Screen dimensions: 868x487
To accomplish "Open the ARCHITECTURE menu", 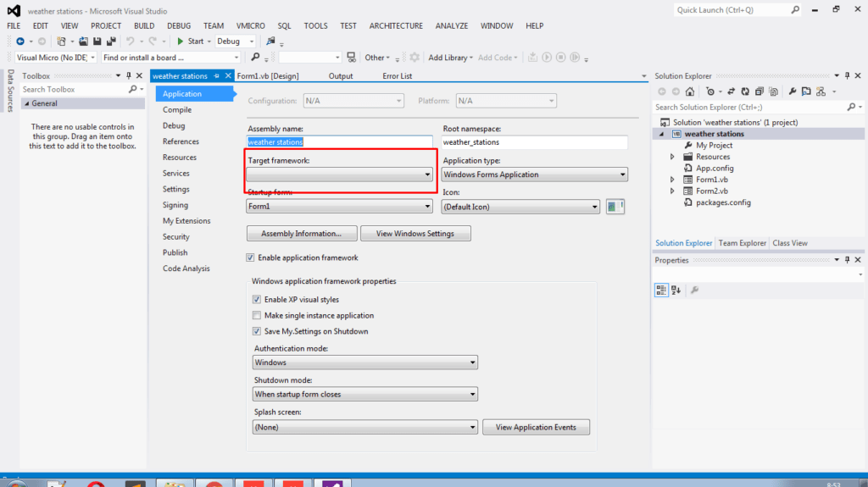I will tap(396, 26).
